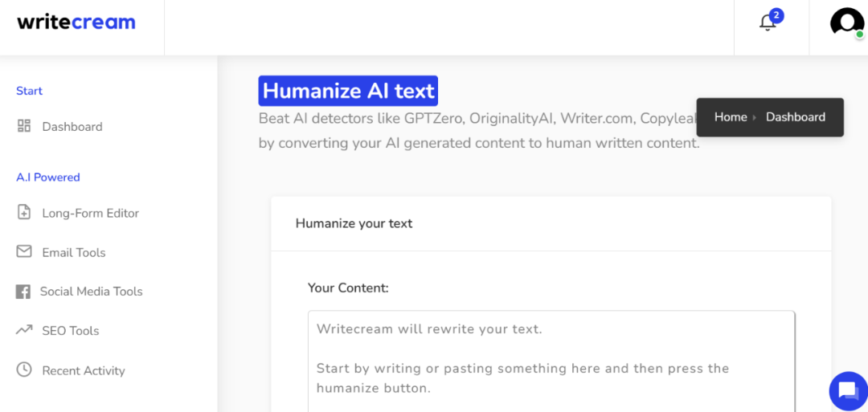Image resolution: width=868 pixels, height=412 pixels.
Task: Click the Facebook icon in sidebar
Action: pos(23,292)
